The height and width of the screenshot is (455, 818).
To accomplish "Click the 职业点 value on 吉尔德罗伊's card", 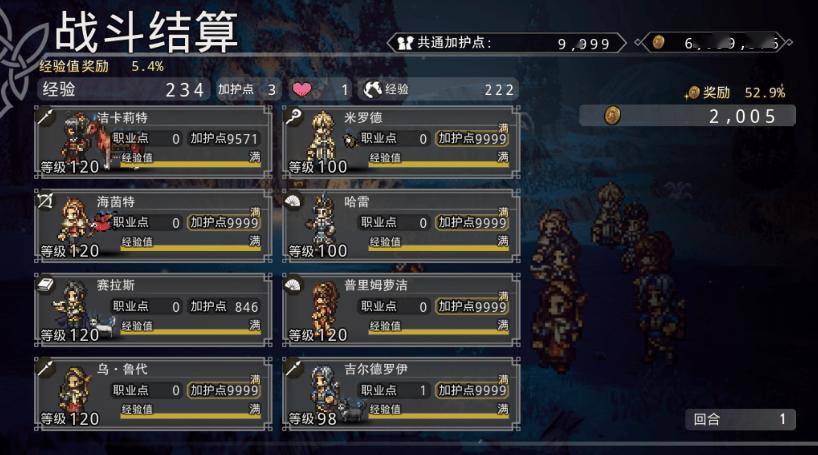I will point(423,390).
